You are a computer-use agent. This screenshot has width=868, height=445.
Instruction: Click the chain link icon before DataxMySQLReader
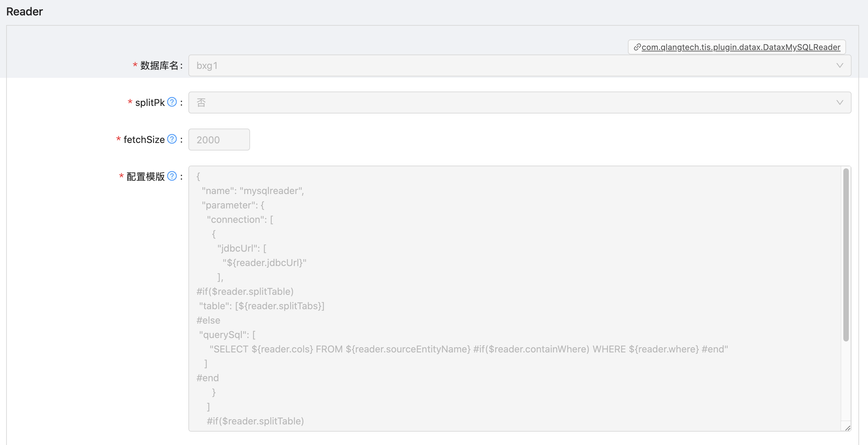[637, 47]
